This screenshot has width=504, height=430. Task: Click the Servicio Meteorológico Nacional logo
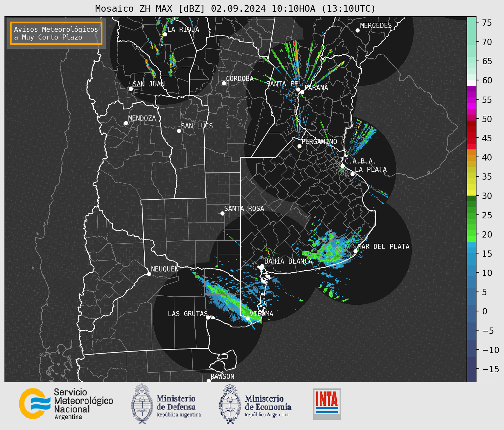66,404
